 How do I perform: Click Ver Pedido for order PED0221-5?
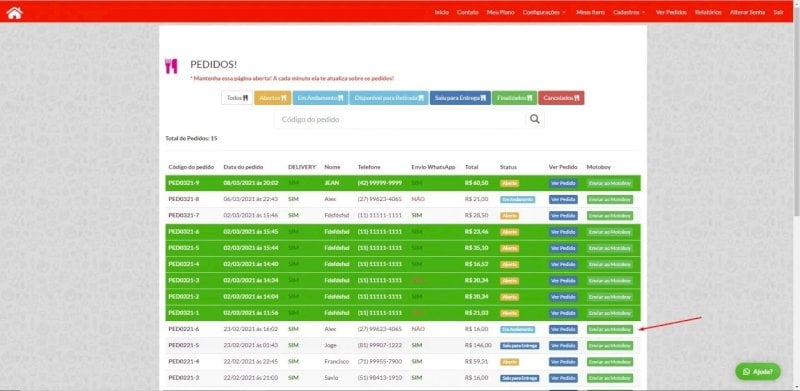pos(563,346)
